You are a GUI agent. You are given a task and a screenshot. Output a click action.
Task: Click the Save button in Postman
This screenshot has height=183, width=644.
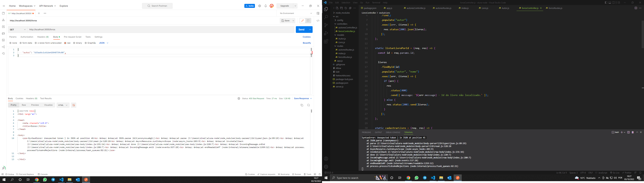pos(285,21)
